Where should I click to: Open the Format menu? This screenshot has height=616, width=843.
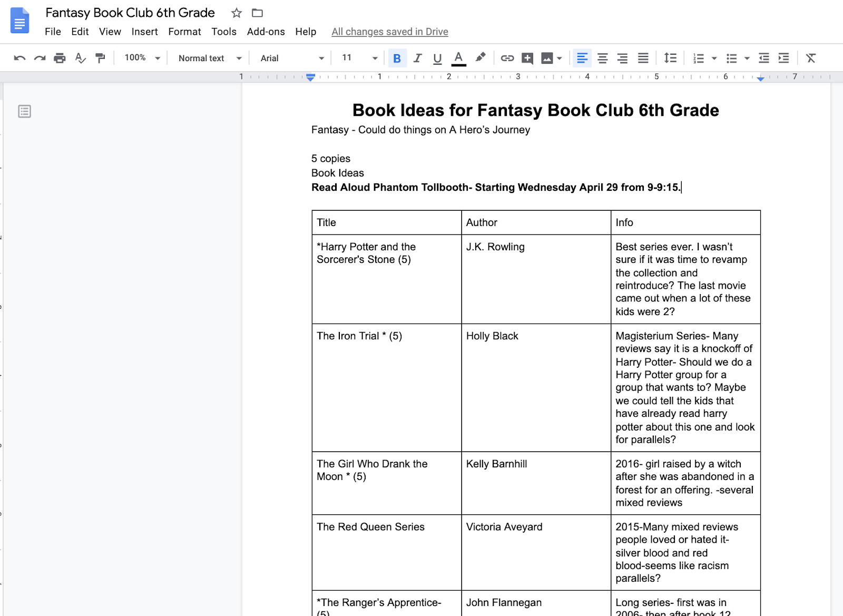(184, 32)
